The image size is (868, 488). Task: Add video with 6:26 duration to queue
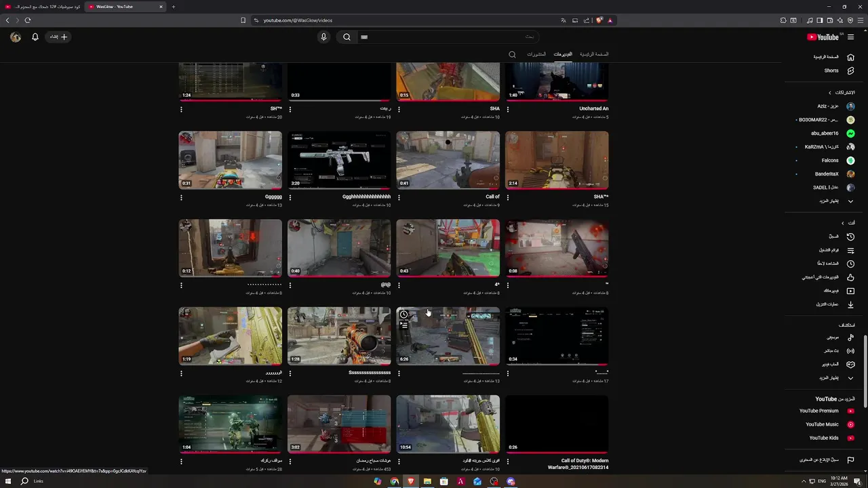403,325
